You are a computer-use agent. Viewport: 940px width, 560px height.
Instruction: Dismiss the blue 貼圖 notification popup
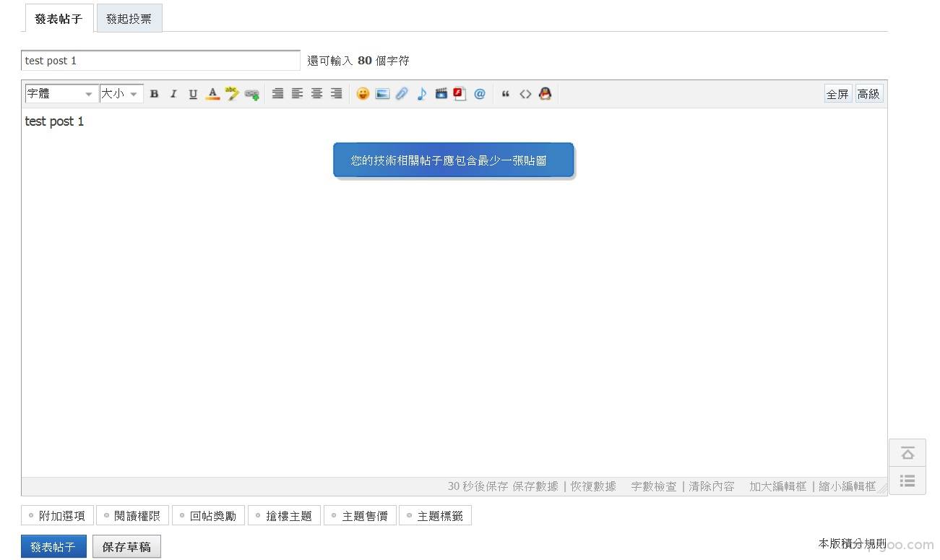pos(453,160)
